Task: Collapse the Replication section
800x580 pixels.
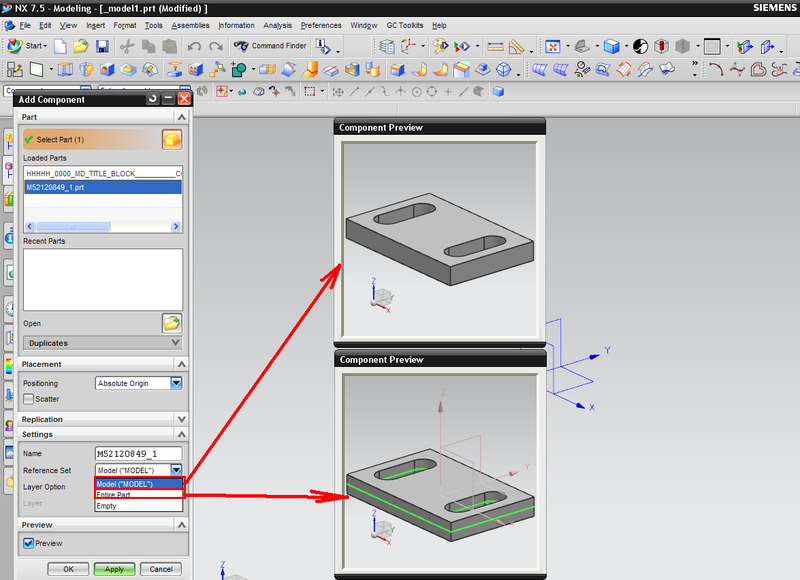Action: 180,419
